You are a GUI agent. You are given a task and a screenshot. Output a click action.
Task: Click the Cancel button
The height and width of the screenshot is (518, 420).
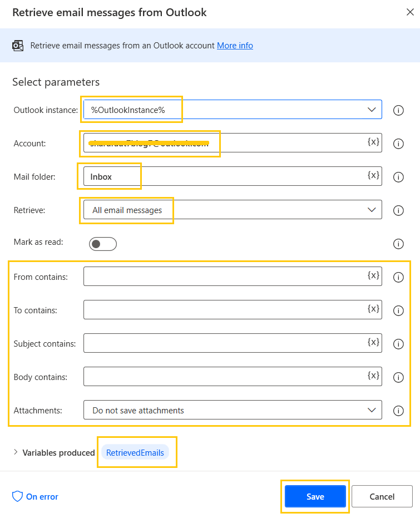click(382, 496)
